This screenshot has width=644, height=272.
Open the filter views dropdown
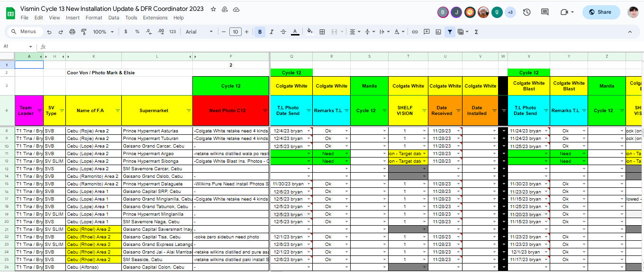pos(463,32)
